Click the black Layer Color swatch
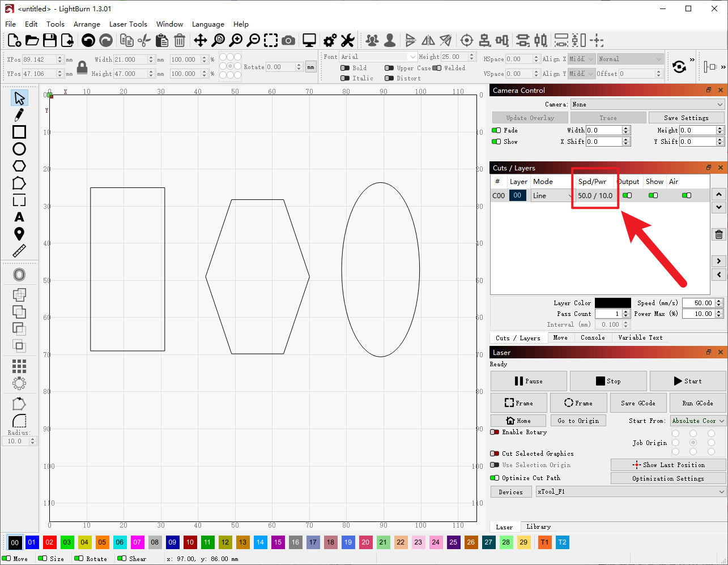The height and width of the screenshot is (565, 728). coord(612,303)
